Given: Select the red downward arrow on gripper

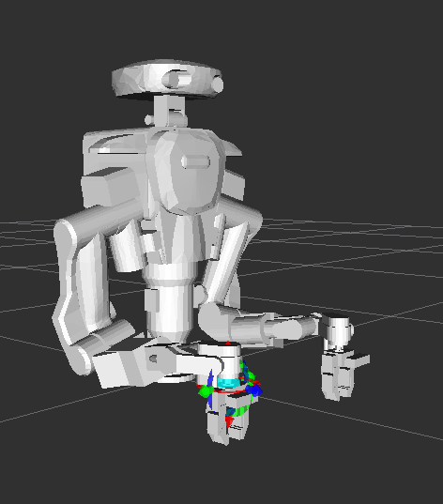Looking at the screenshot, I should tap(229, 421).
